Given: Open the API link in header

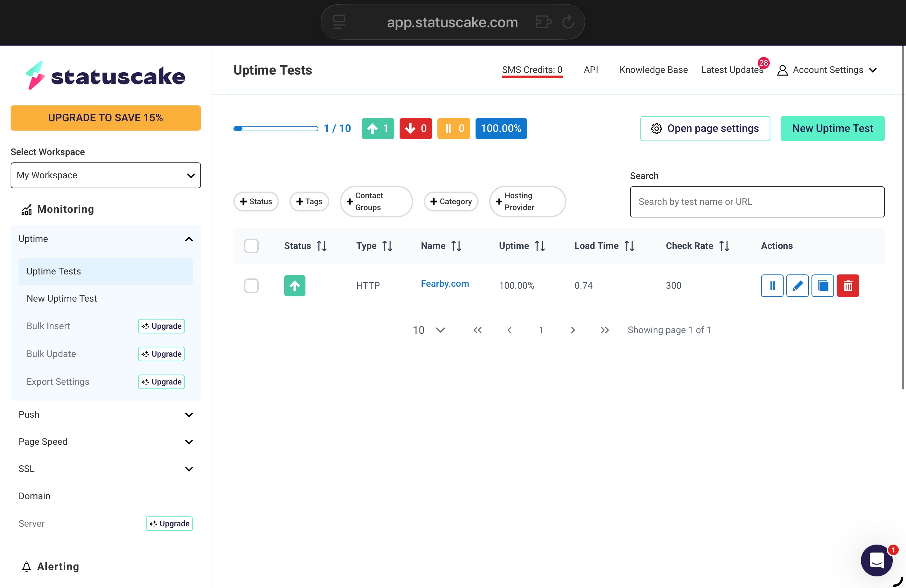Looking at the screenshot, I should [x=590, y=70].
